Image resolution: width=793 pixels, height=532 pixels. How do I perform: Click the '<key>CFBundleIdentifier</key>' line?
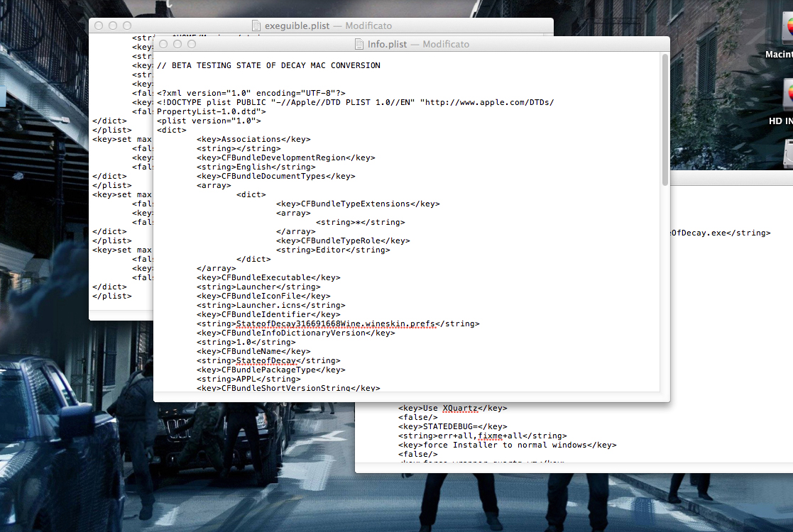(x=268, y=315)
